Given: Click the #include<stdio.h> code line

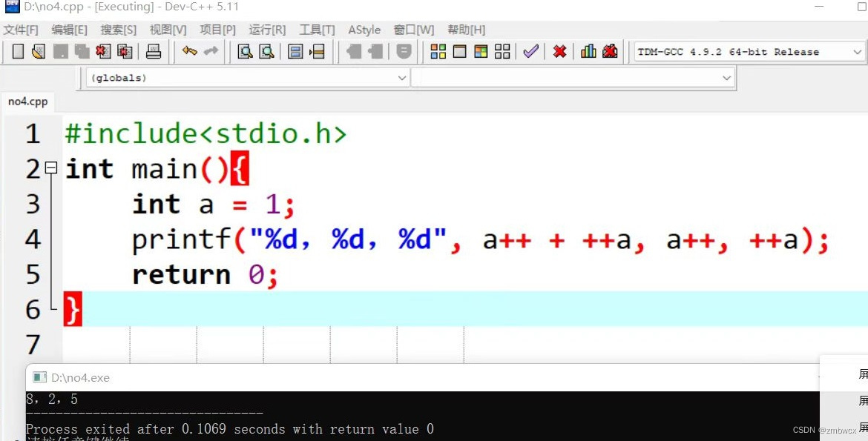Looking at the screenshot, I should pos(206,134).
